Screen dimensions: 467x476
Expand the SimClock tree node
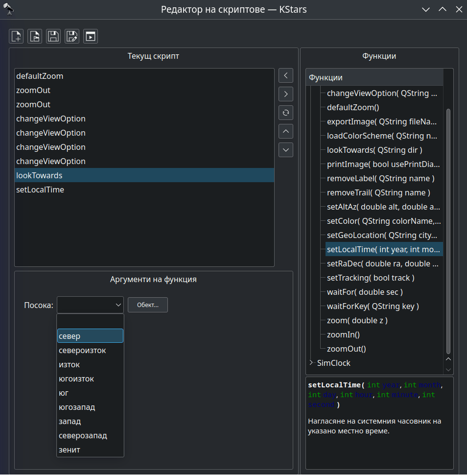(311, 363)
